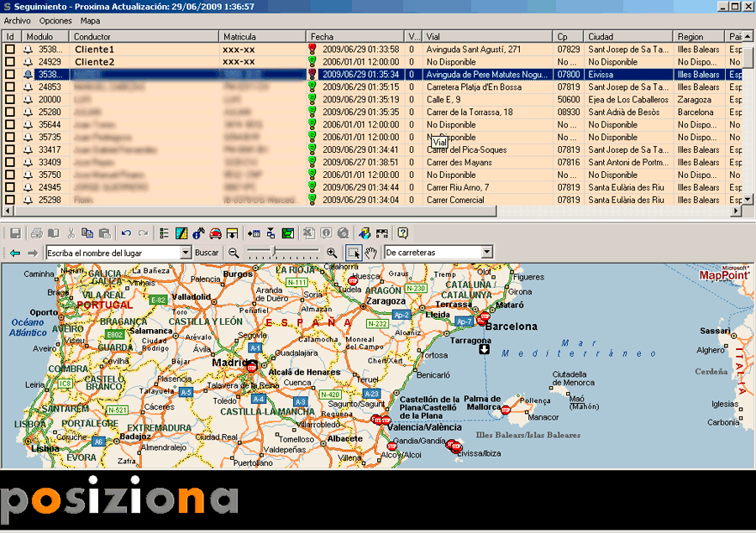Click the place name search input field
Viewport: 756px width, 533px height.
pyautogui.click(x=113, y=253)
